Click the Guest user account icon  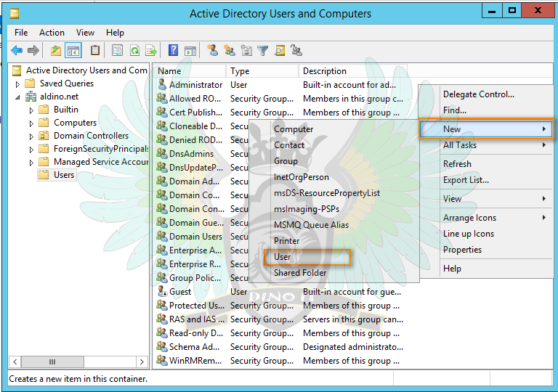pyautogui.click(x=162, y=291)
